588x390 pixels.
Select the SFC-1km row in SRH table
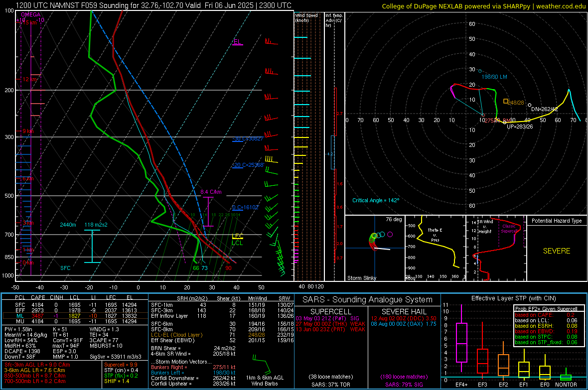[222, 305]
